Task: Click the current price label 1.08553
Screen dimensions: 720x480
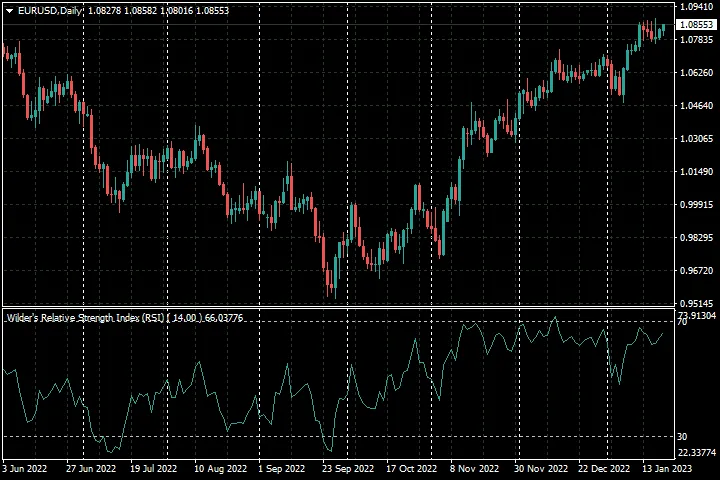Action: 697,24
